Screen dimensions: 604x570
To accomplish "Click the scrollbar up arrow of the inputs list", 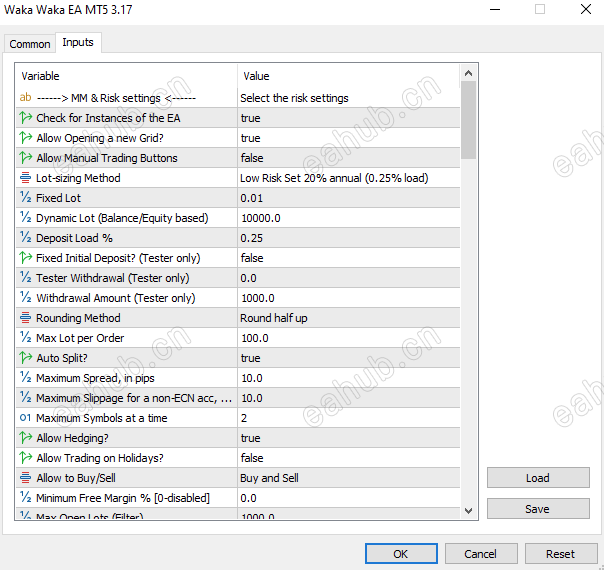I will [x=468, y=73].
